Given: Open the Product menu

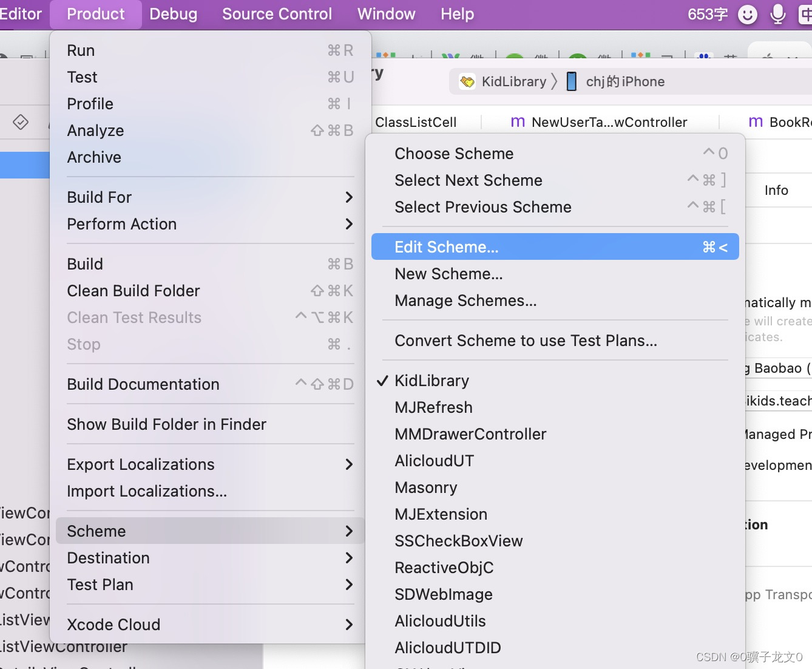Looking at the screenshot, I should coord(95,14).
